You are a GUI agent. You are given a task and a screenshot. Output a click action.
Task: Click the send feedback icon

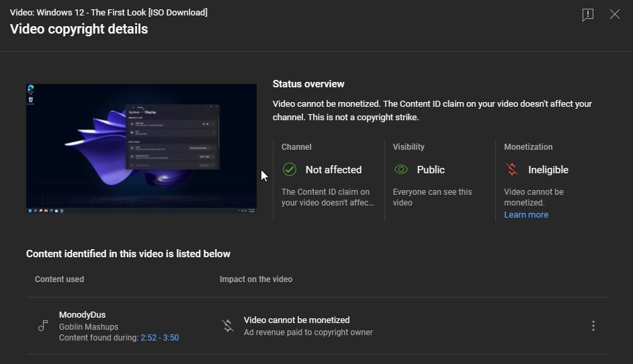pos(588,15)
